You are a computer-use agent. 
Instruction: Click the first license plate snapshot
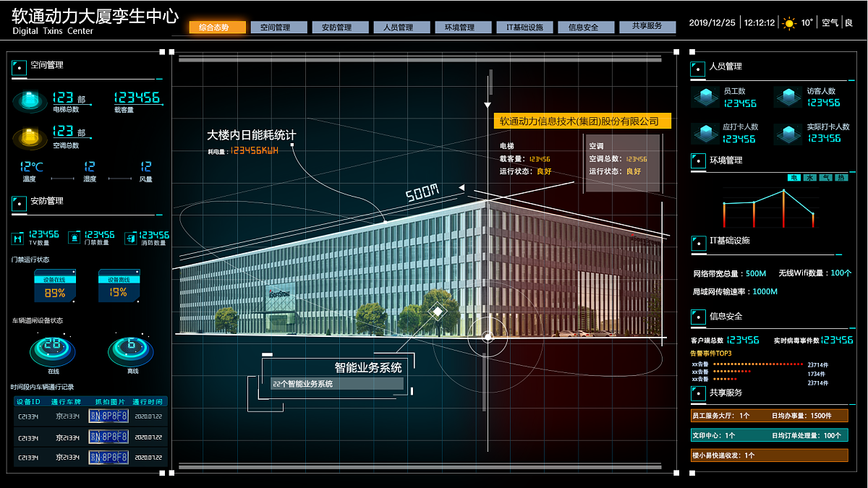(x=109, y=416)
